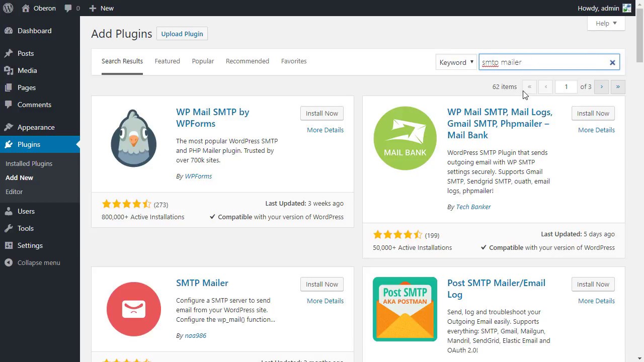Screen dimensions: 644x362
Task: Click the Posts pushpin icon
Action: [9, 53]
